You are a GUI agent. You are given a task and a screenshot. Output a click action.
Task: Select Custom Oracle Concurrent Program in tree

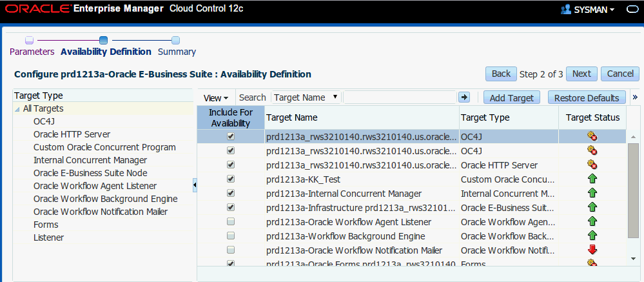[104, 147]
